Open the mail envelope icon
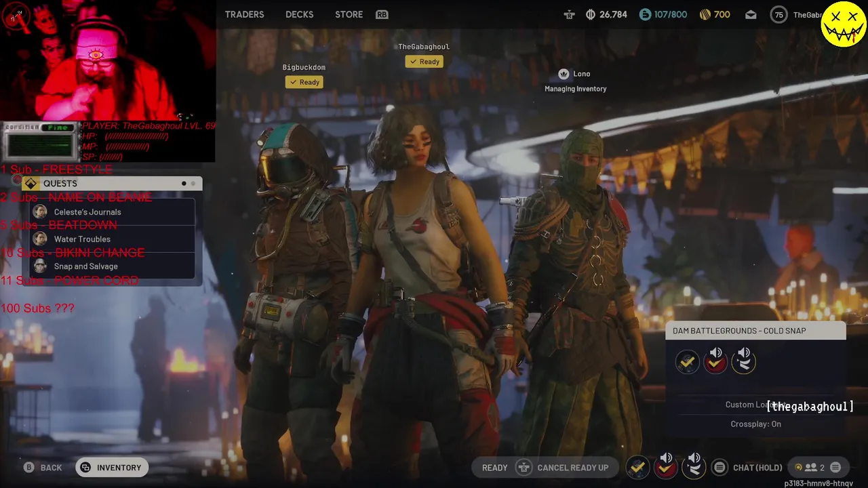The image size is (868, 488). [x=751, y=14]
